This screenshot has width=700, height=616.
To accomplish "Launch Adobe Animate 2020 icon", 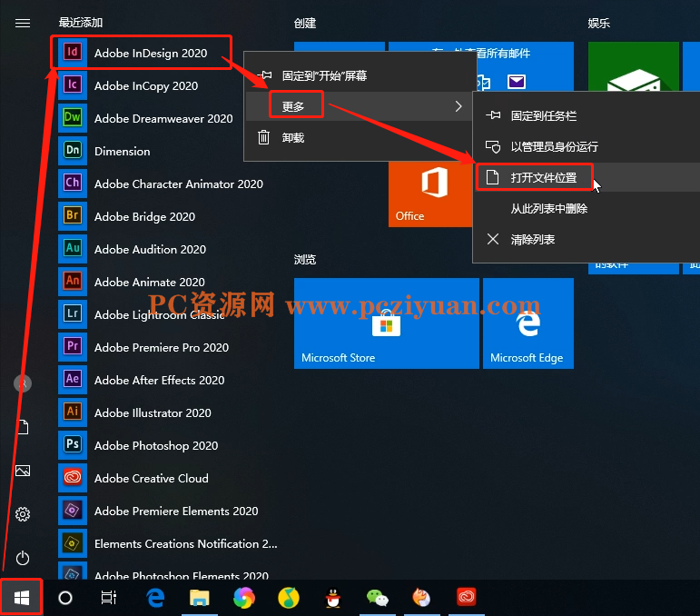I will pos(73,282).
